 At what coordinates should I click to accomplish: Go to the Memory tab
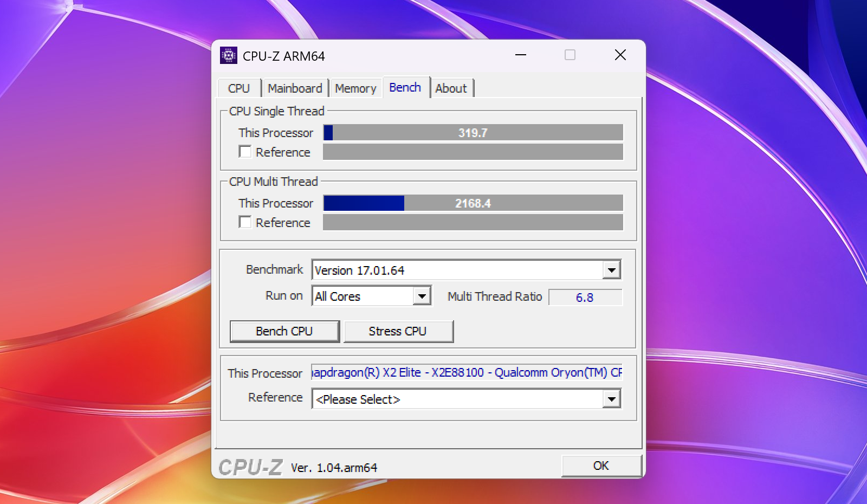[355, 88]
